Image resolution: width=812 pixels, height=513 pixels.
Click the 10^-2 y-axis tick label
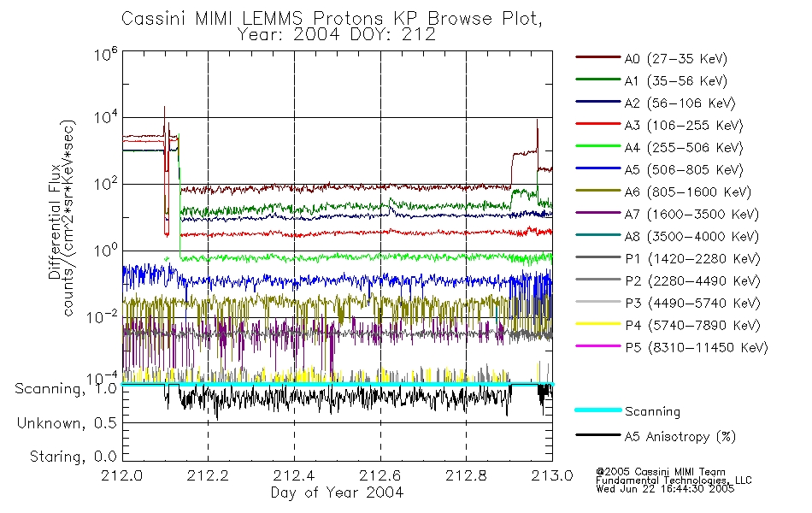click(x=103, y=316)
